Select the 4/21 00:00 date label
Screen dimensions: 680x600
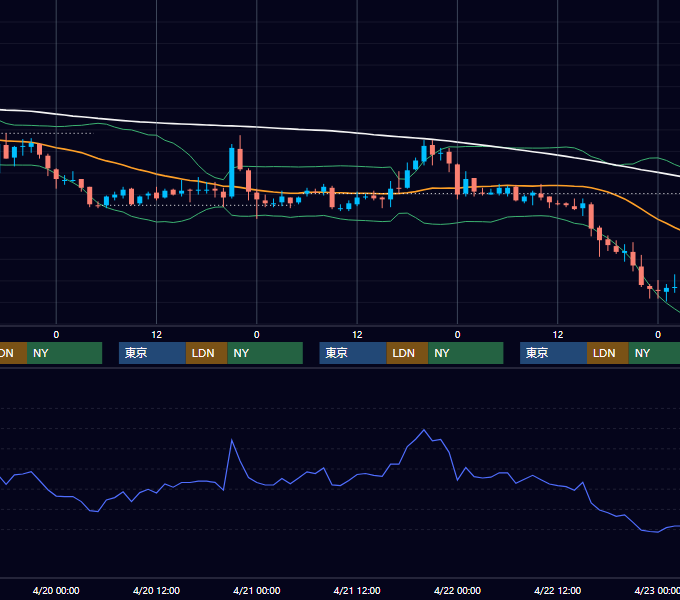pyautogui.click(x=257, y=590)
